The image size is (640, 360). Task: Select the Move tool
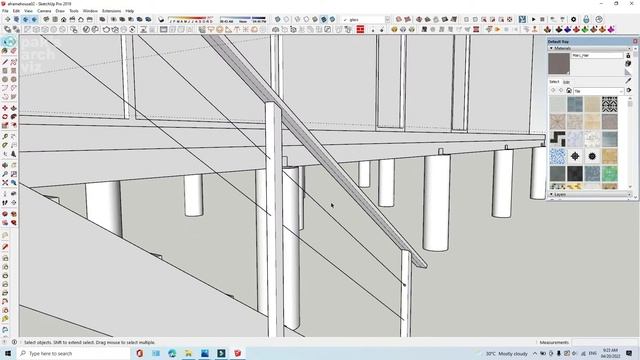click(5, 108)
